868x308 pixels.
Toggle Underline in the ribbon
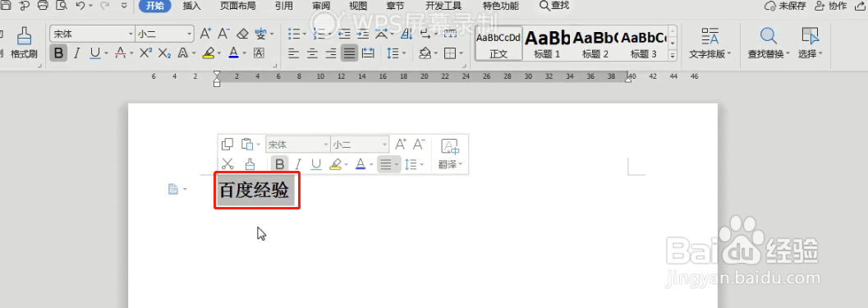pos(94,53)
